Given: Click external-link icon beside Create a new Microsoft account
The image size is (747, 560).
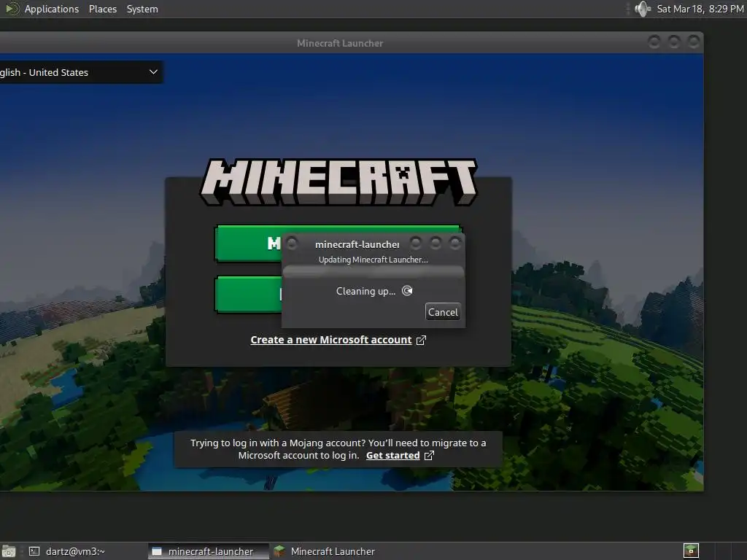Looking at the screenshot, I should [x=421, y=340].
